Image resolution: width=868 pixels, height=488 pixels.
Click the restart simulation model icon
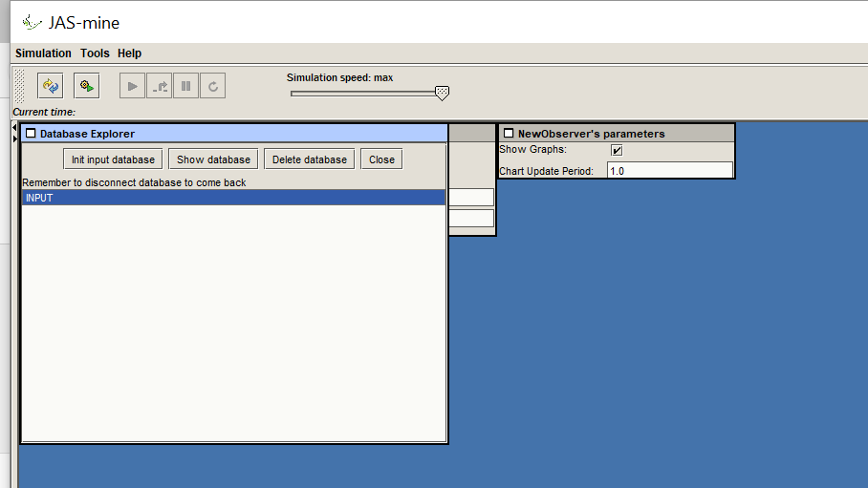point(50,87)
